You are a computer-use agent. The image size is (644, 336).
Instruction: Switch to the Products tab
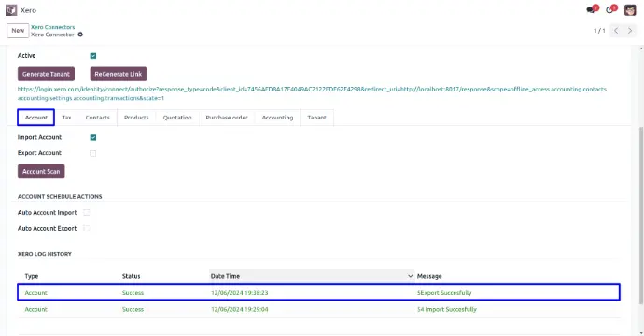tap(136, 118)
